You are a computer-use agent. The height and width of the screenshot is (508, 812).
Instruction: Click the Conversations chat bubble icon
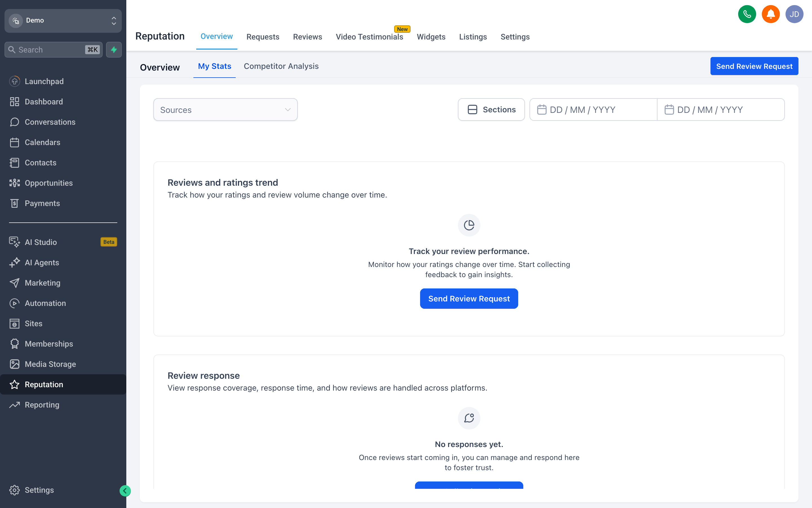(x=14, y=122)
